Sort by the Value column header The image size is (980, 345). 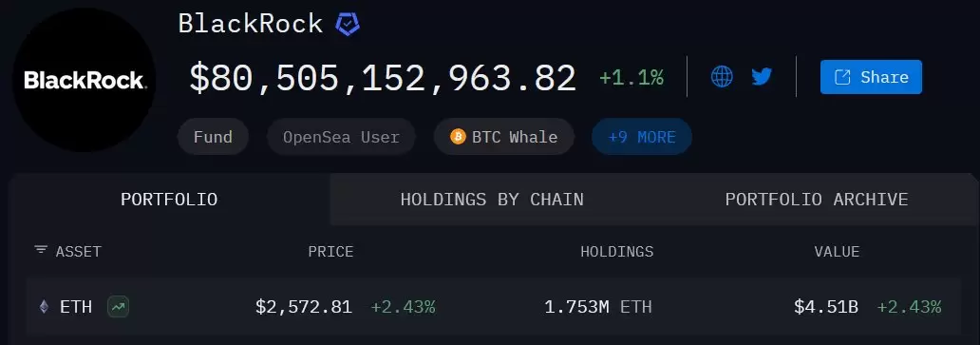tap(837, 252)
